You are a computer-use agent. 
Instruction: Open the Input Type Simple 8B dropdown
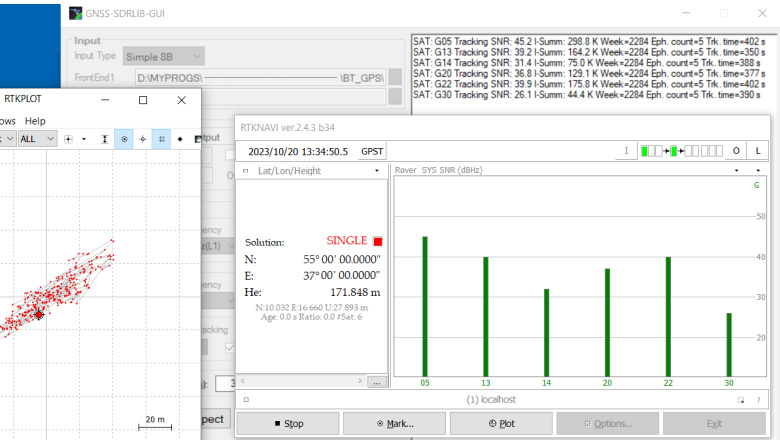point(164,57)
